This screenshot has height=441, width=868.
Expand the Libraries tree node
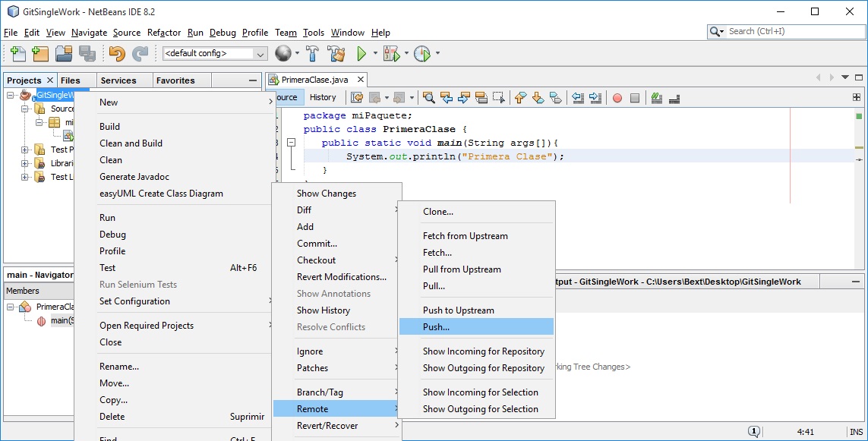click(24, 163)
